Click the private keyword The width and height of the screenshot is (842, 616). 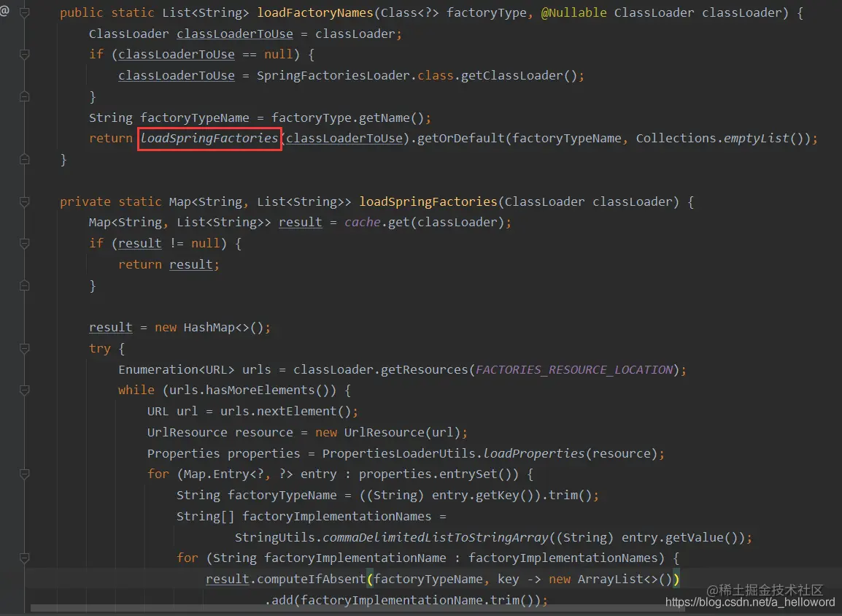(x=85, y=202)
